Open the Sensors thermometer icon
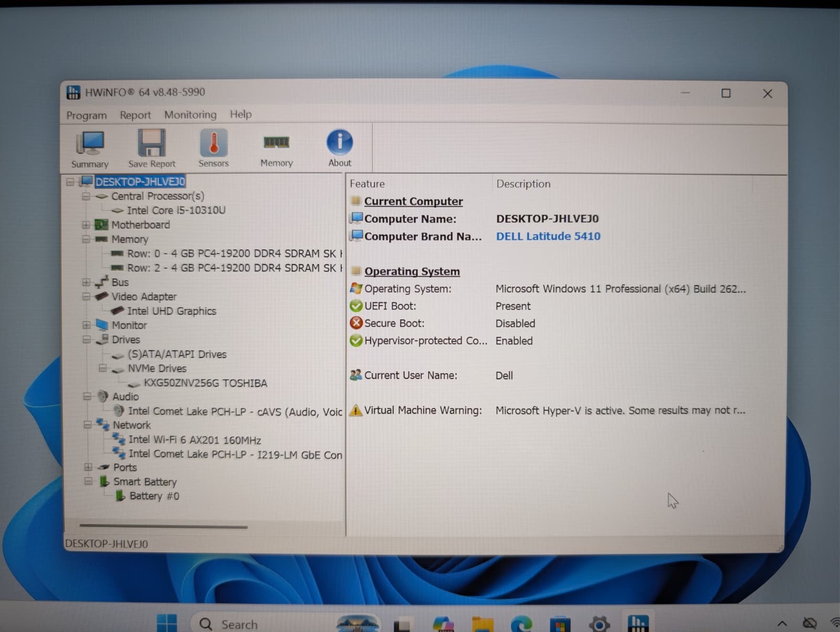Screen dimensions: 840x632 tap(214, 142)
